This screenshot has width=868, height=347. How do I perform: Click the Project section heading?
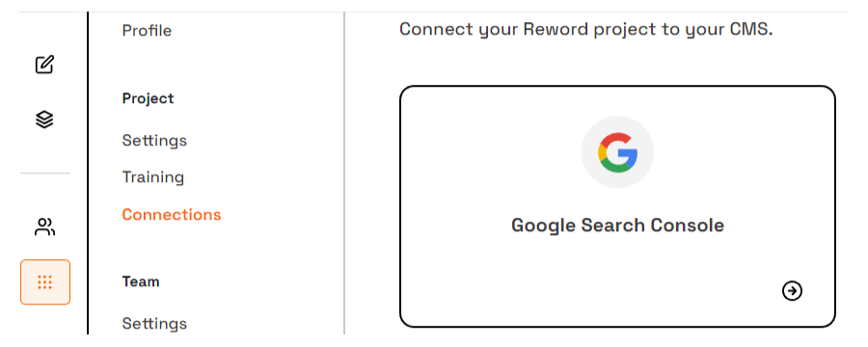148,98
